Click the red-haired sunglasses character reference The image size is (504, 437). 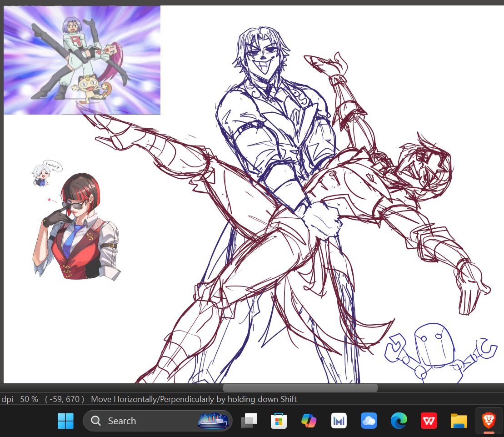[x=76, y=226]
